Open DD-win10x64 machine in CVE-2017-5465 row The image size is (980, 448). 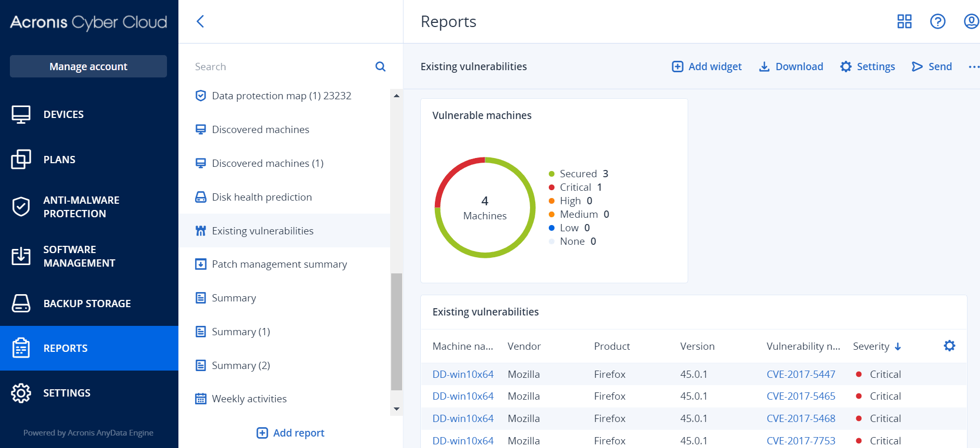(x=463, y=396)
